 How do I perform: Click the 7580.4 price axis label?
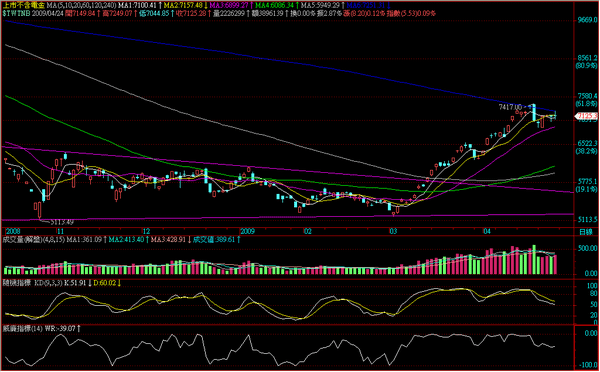coord(587,96)
